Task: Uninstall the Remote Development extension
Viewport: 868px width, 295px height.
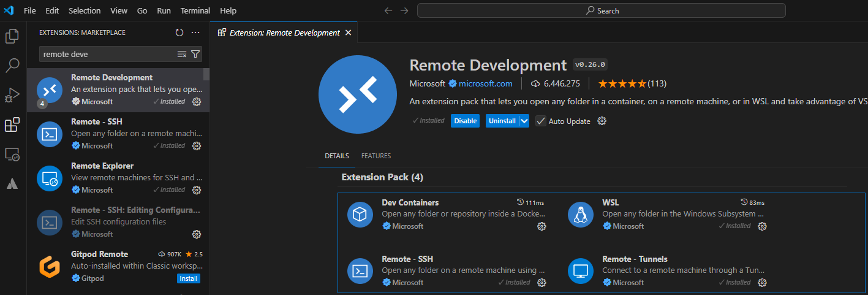Action: (x=502, y=121)
